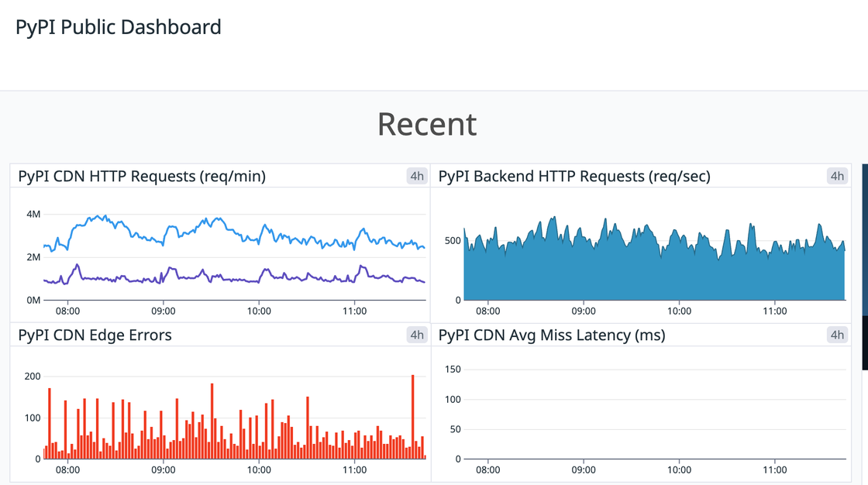Click the 4h badge on CDN HTTP Requests
868x485 pixels.
[417, 176]
